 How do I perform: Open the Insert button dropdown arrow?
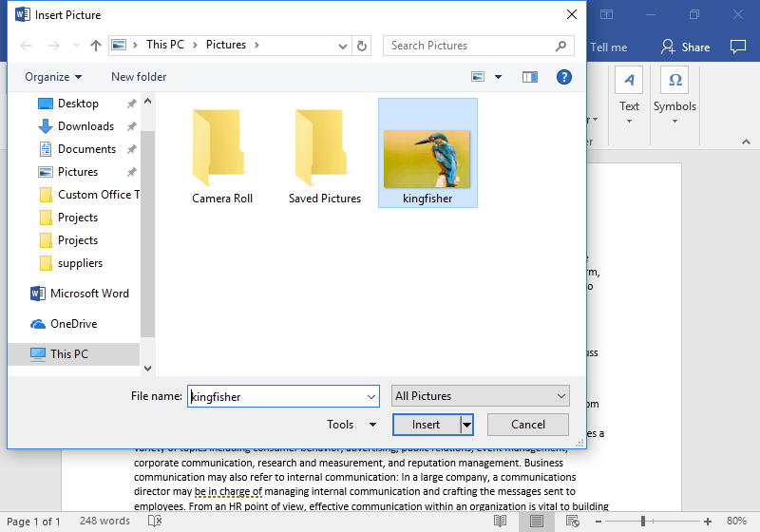pos(466,425)
